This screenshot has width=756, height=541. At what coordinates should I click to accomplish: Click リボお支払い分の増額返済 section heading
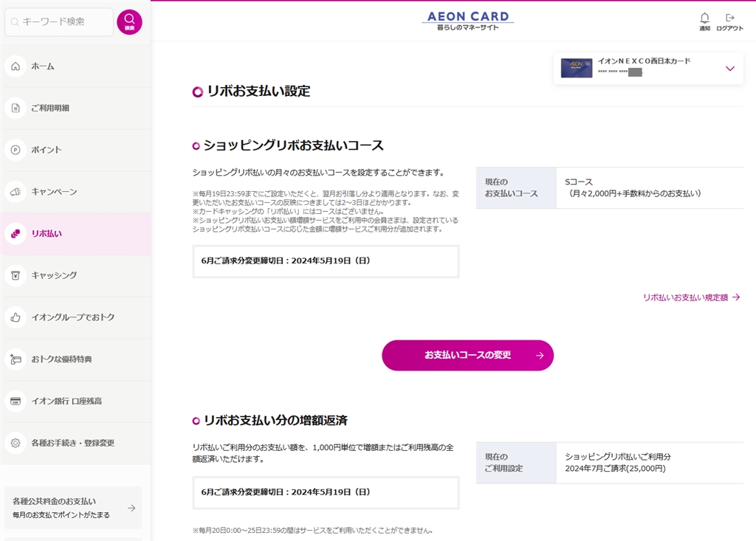pos(275,421)
